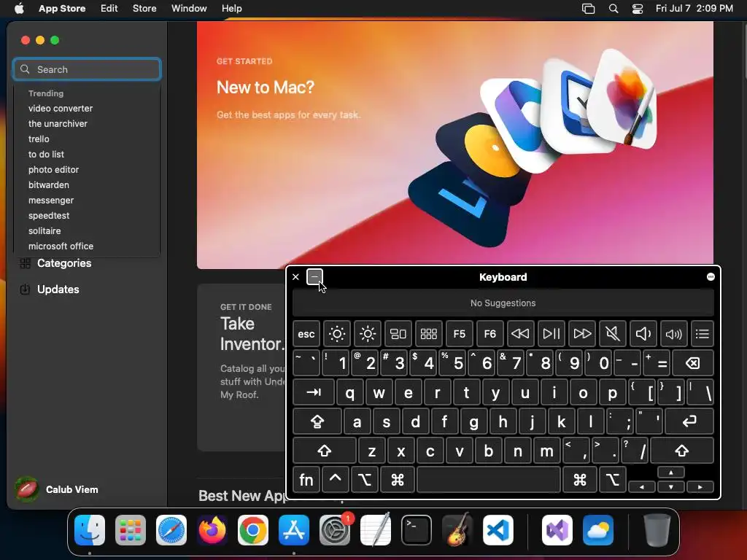Open the Help menu
The height and width of the screenshot is (560, 747).
point(231,9)
